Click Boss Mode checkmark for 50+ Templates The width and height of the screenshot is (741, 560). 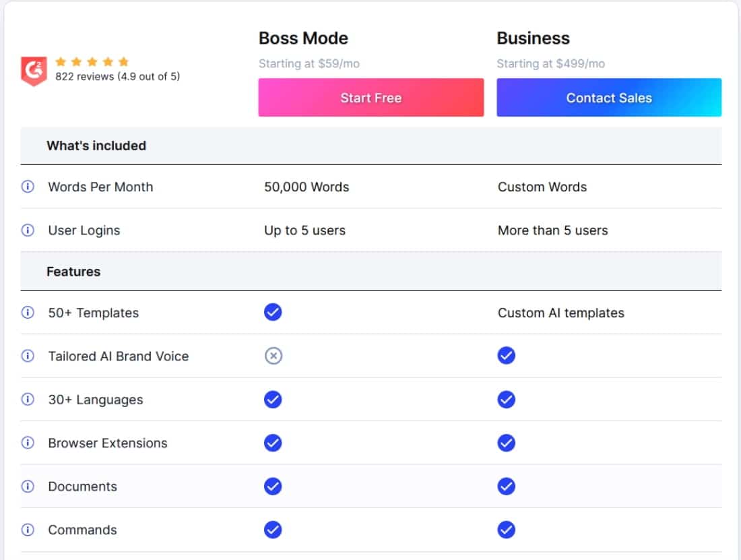pos(273,312)
